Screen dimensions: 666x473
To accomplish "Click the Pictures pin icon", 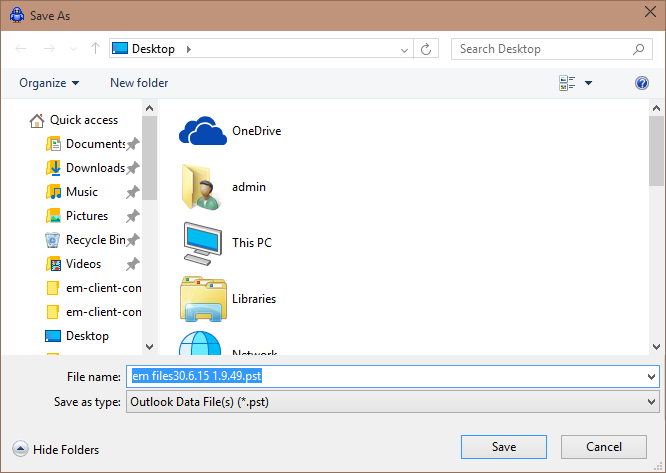I will [133, 216].
